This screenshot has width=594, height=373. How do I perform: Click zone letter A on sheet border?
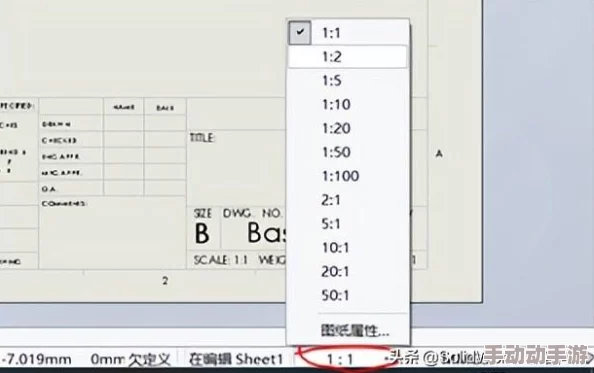pos(439,153)
